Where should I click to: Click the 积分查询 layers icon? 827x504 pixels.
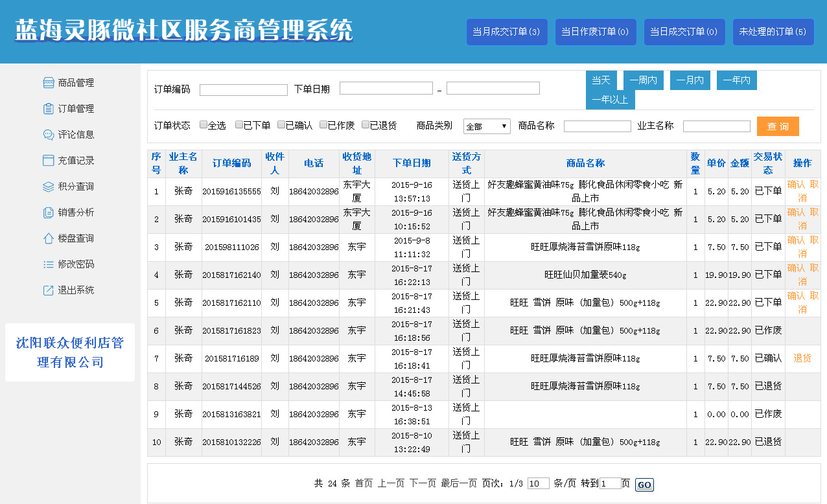[48, 187]
